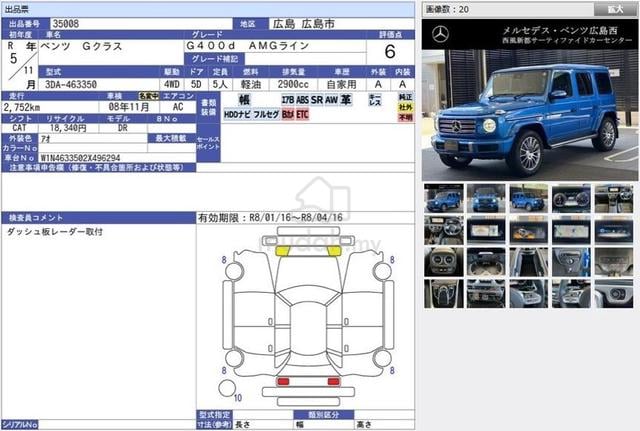Click the 5D door value
The width and height of the screenshot is (640, 431).
pos(196,84)
